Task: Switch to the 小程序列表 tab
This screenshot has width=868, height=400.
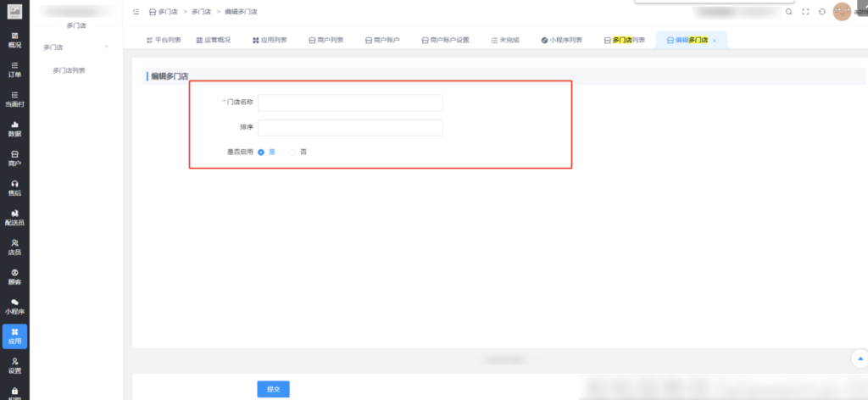Action: click(561, 40)
